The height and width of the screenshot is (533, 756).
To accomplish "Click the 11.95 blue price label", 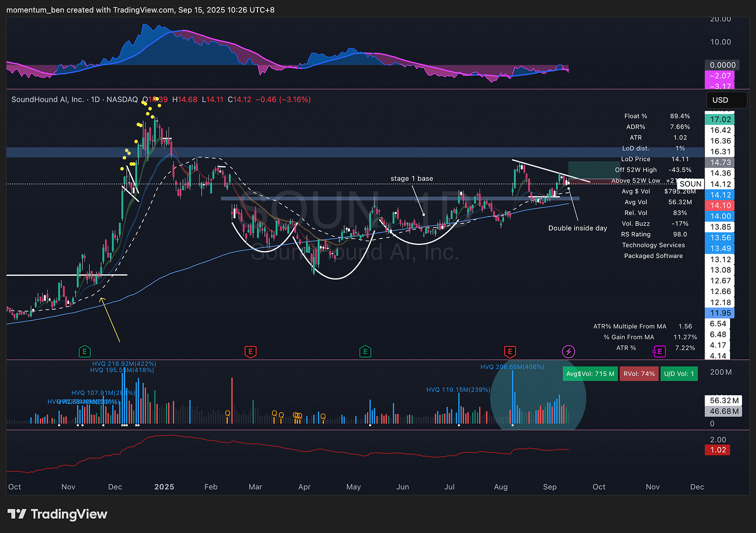I will point(720,313).
